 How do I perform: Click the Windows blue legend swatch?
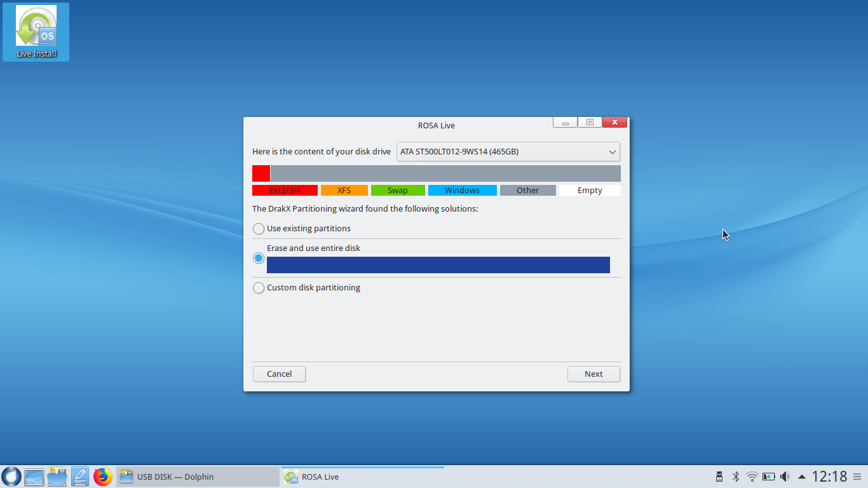(462, 191)
